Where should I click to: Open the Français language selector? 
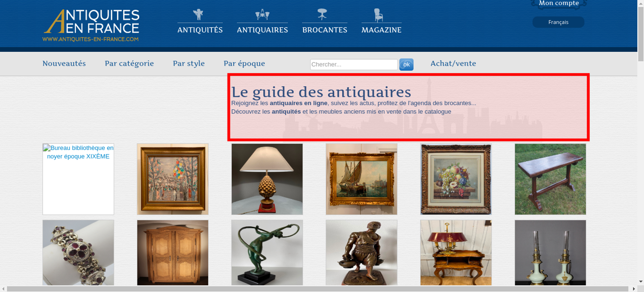coord(558,22)
